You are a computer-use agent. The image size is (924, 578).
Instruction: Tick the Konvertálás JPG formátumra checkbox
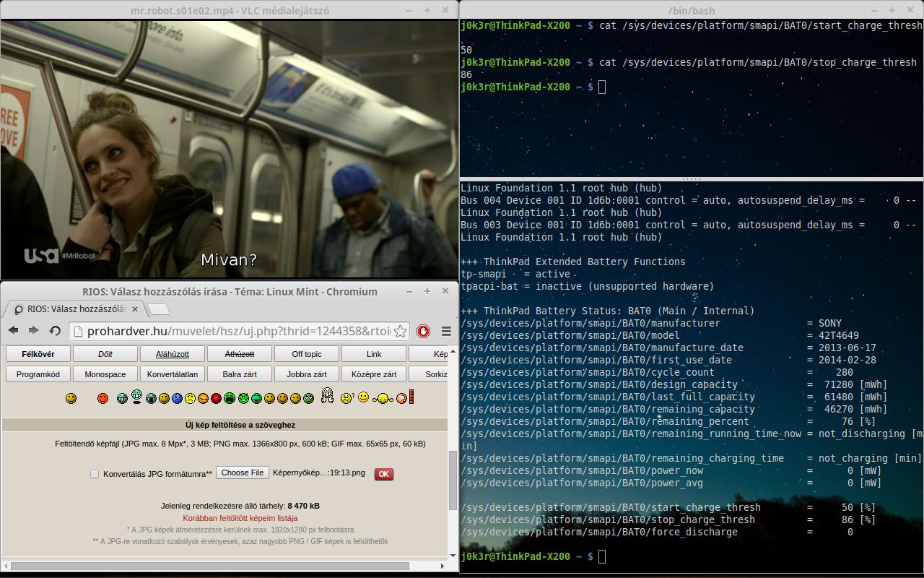click(x=95, y=474)
